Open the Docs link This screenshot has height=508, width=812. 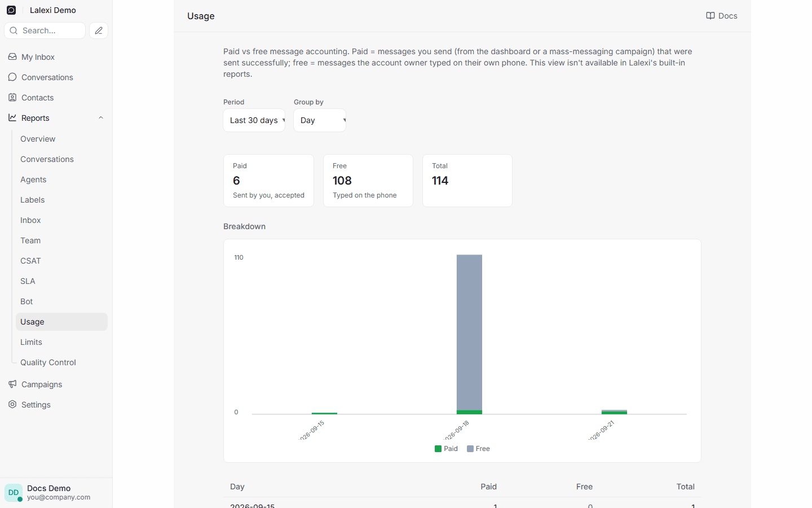coord(722,16)
